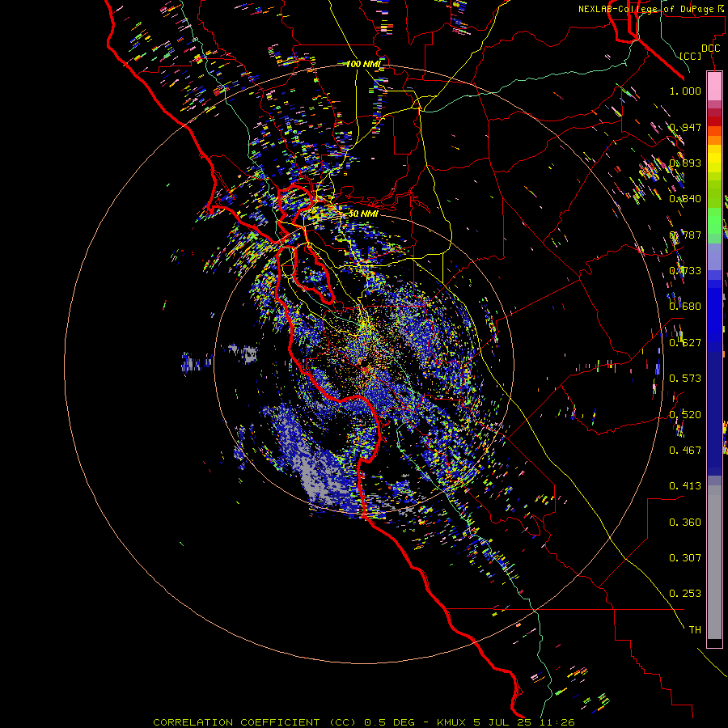Pick the dark navy swatch on the color bar

tap(714, 413)
